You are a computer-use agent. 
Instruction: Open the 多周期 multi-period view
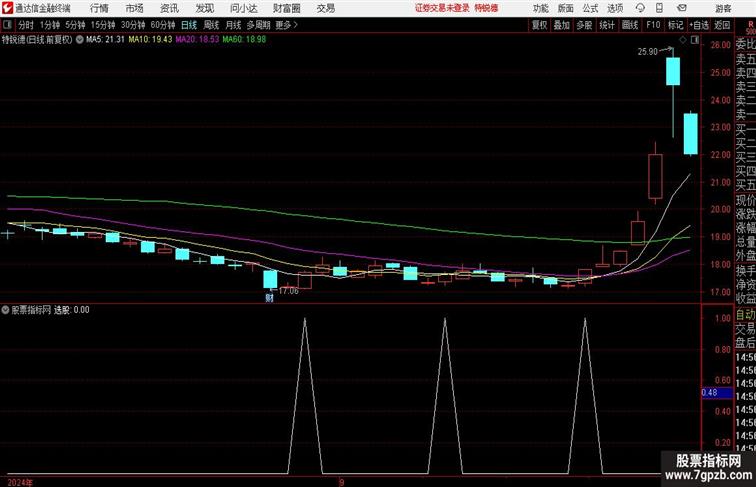tap(258, 25)
